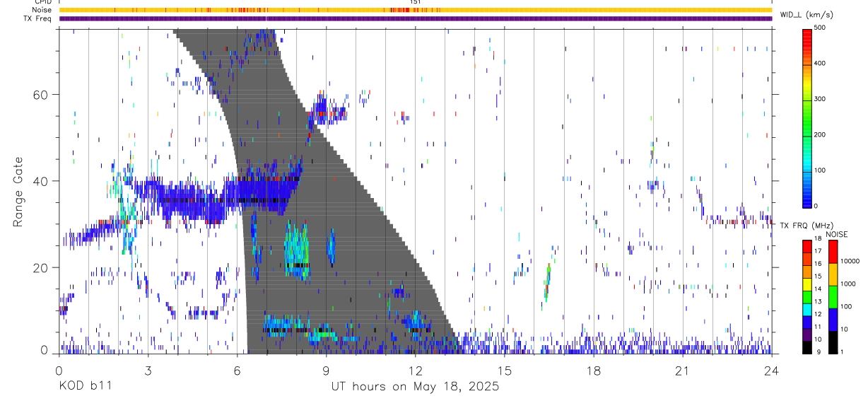Pick the blue 10–100 NOISE swatch
This screenshot has height=401, width=868.
(x=832, y=319)
